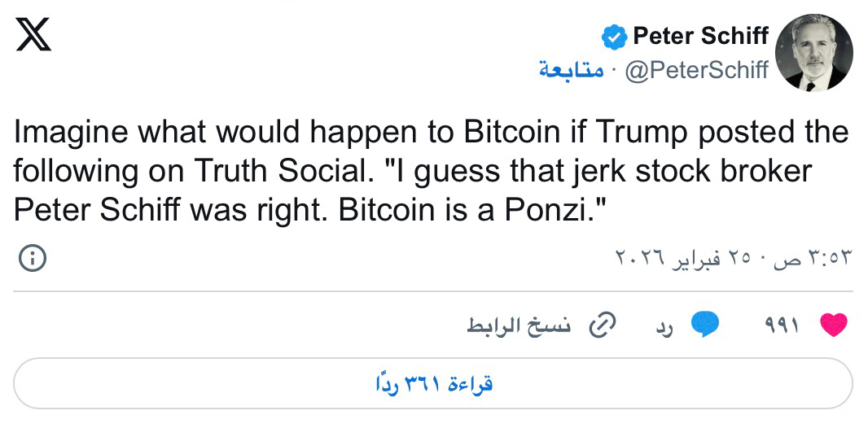Open the قراءة ٣٦١ ردًا replies button
Image resolution: width=868 pixels, height=424 pixels.
point(433,383)
